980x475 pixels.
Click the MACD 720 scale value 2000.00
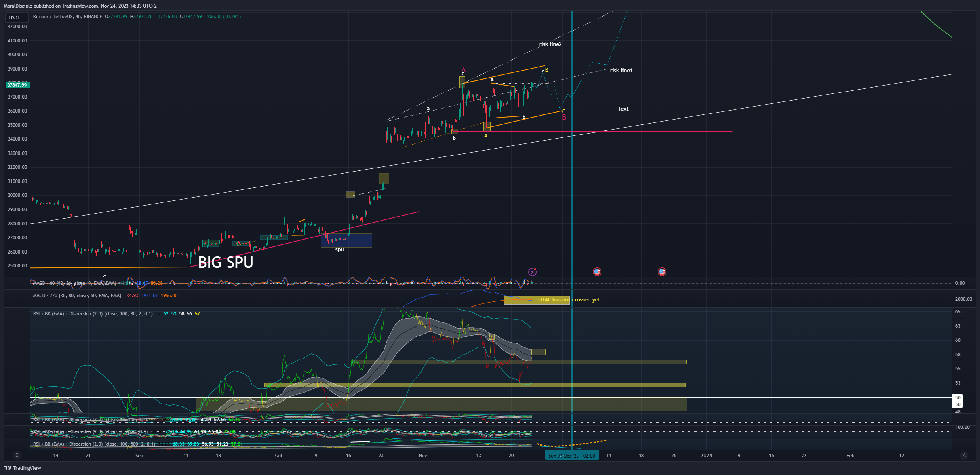(963, 299)
